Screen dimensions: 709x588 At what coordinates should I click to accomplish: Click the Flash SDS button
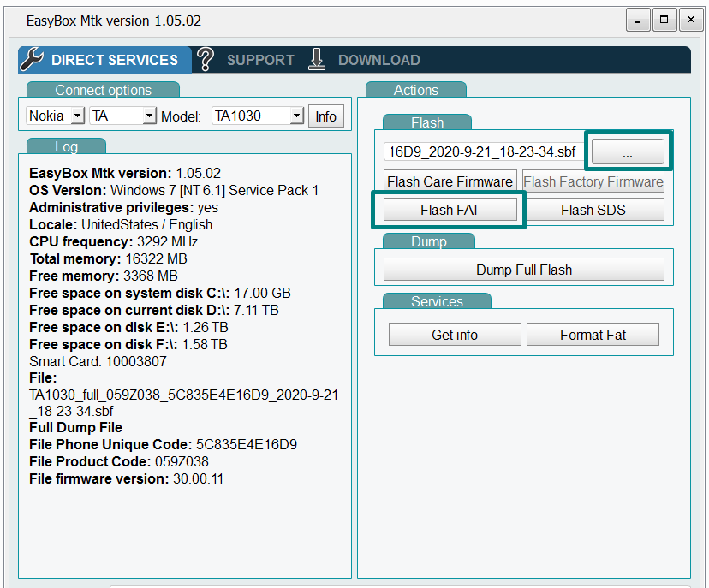click(593, 210)
